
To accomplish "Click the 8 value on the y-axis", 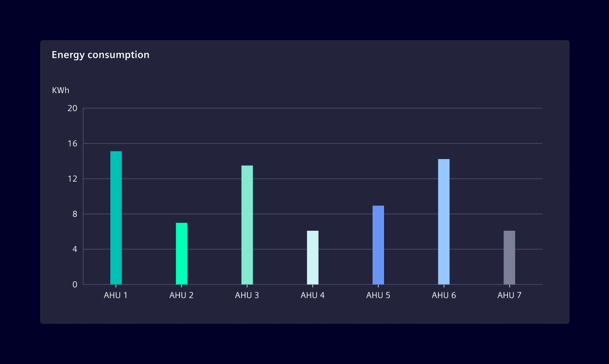I will coord(75,214).
